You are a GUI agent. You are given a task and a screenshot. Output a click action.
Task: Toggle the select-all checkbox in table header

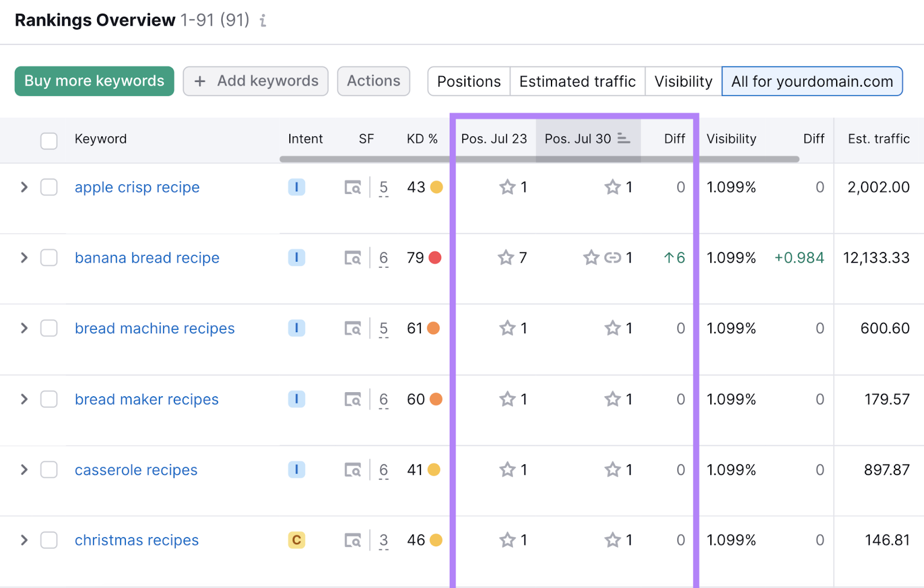pos(49,140)
